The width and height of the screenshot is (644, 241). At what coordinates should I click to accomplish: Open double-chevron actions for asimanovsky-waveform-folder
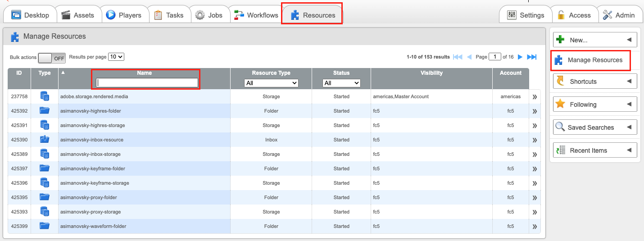pyautogui.click(x=535, y=227)
